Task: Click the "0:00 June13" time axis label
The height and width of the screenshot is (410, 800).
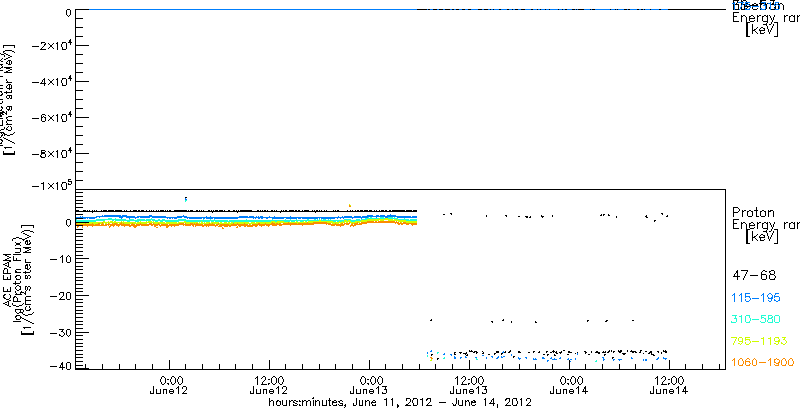Action: click(x=369, y=386)
